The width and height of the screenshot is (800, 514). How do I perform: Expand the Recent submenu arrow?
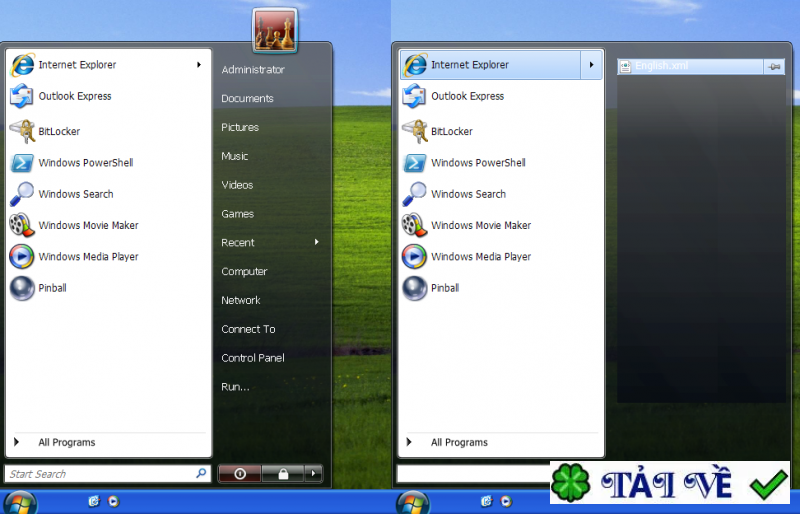pyautogui.click(x=316, y=242)
